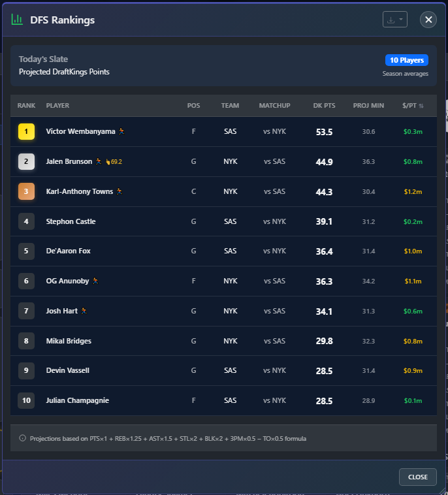Image resolution: width=448 pixels, height=495 pixels.
Task: Click the info icon in projections footnote
Action: 22,438
